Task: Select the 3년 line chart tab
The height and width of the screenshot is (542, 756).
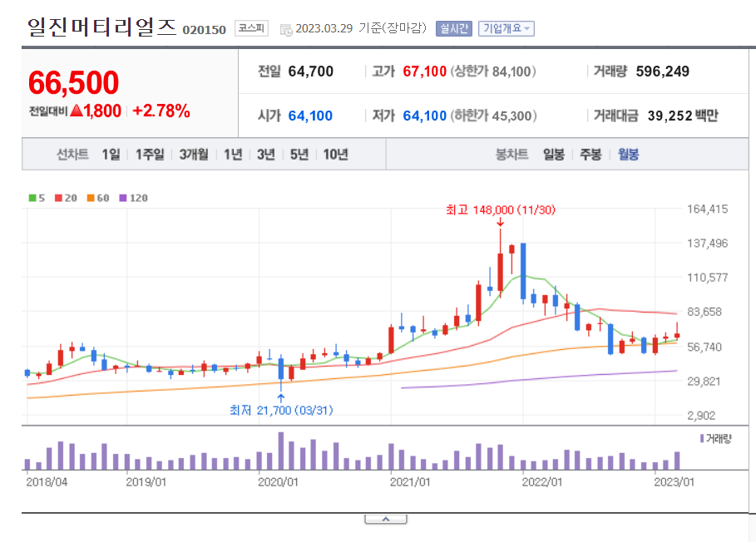Action: coord(265,154)
